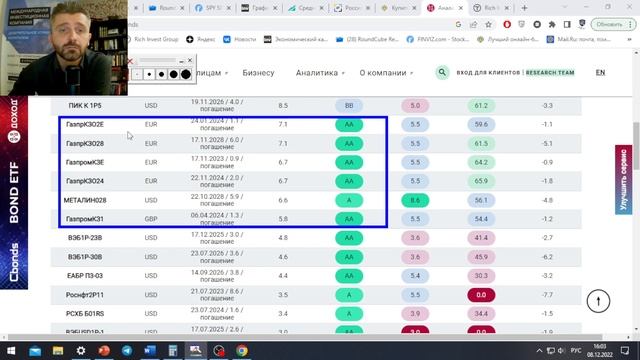Click the scroll-to-top arrow circle
This screenshot has height=360, width=640.
(x=598, y=301)
